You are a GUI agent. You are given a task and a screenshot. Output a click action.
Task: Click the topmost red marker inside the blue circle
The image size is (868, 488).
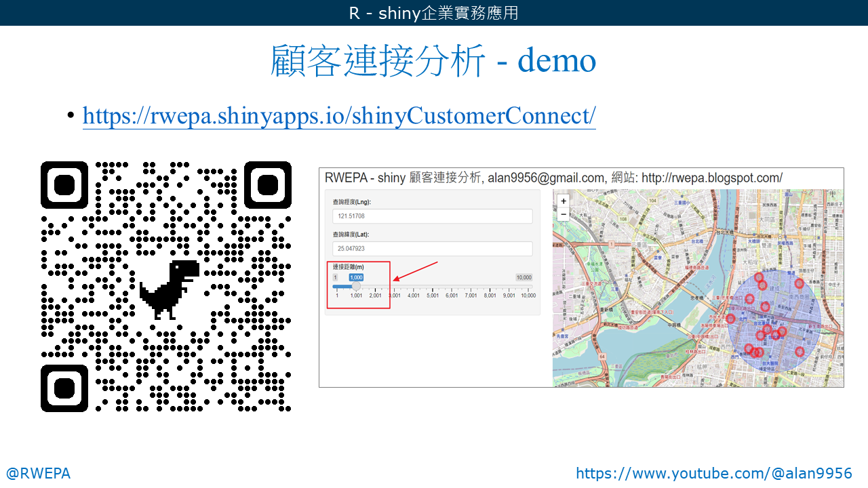point(758,276)
